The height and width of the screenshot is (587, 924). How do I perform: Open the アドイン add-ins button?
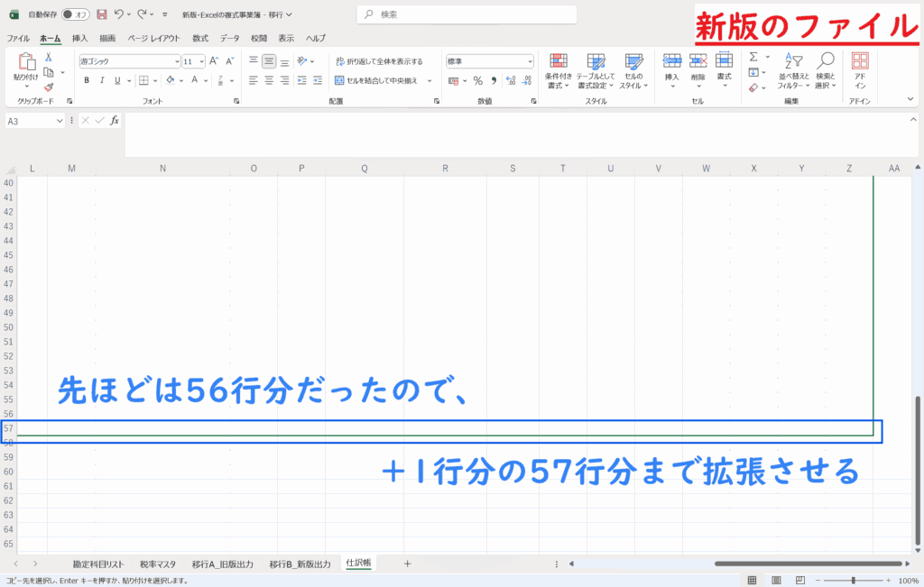pos(860,69)
